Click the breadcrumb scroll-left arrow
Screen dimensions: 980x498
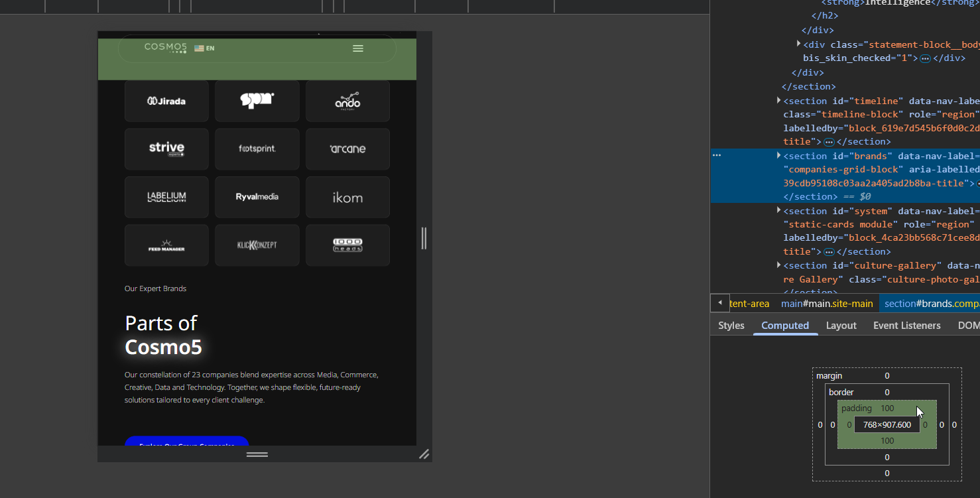pos(719,303)
